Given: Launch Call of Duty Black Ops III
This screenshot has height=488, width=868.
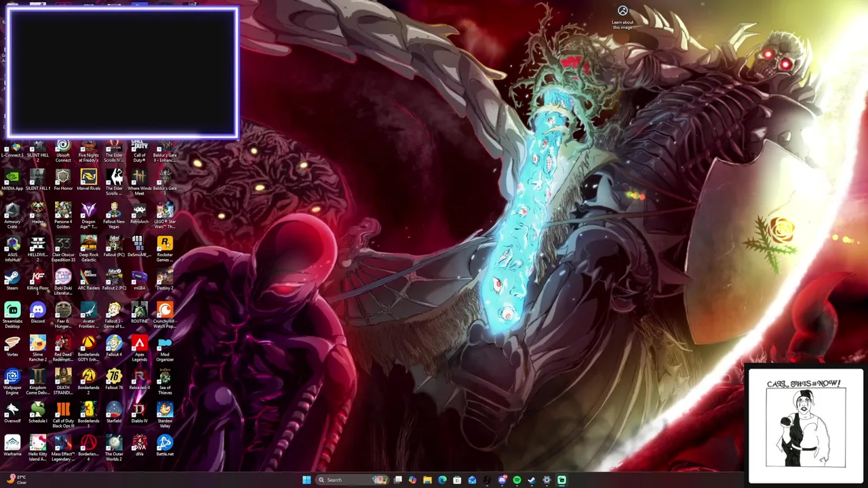Looking at the screenshot, I should coord(63,415).
